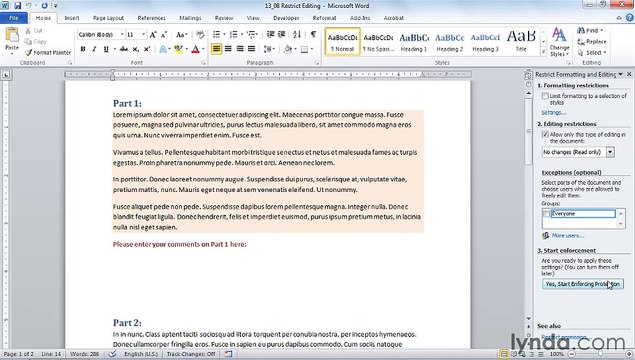This screenshot has width=635, height=360.
Task: Open the Text Effects button
Action: (164, 49)
